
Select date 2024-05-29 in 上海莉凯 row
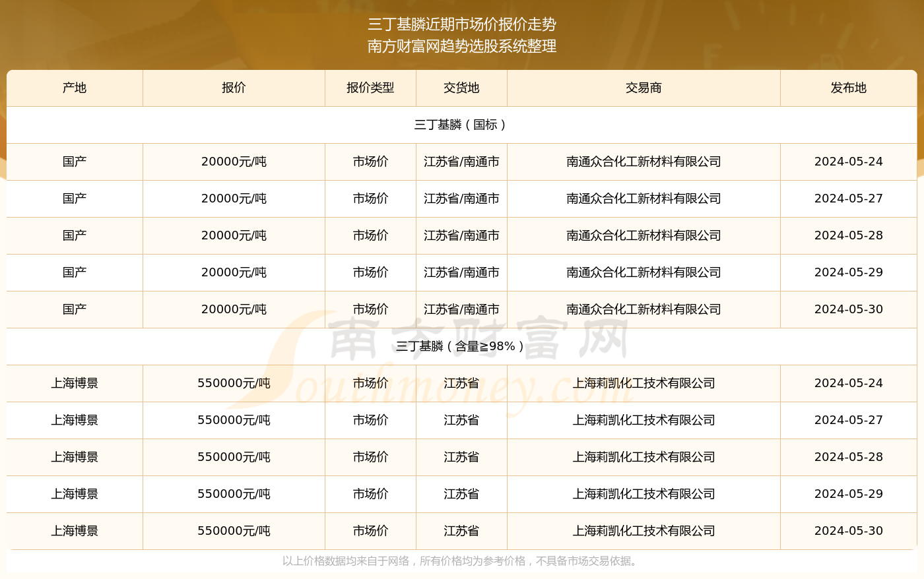point(849,494)
